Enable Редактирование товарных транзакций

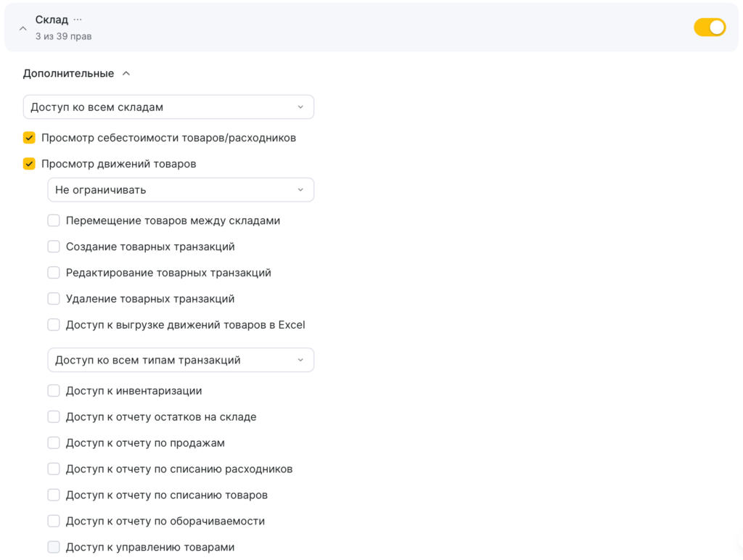click(x=54, y=273)
